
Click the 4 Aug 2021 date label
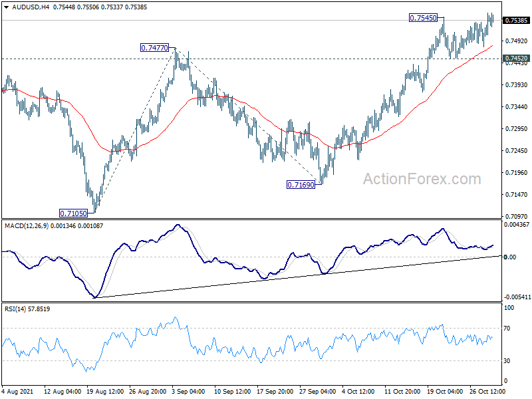pyautogui.click(x=18, y=392)
